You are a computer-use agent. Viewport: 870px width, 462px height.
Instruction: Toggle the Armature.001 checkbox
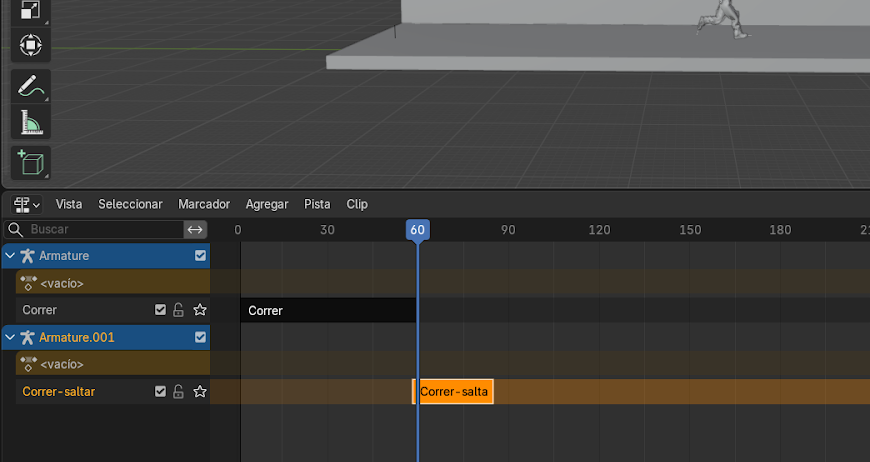[200, 337]
